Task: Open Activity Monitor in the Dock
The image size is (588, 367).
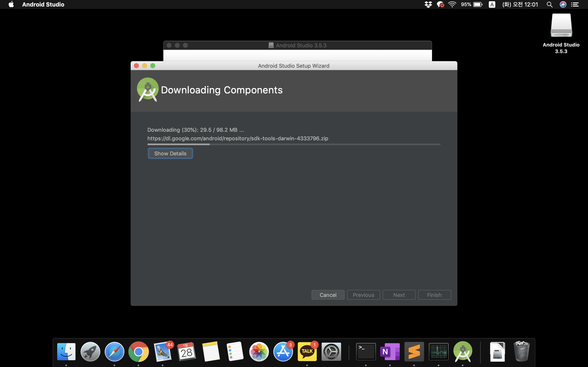Action: tap(438, 352)
